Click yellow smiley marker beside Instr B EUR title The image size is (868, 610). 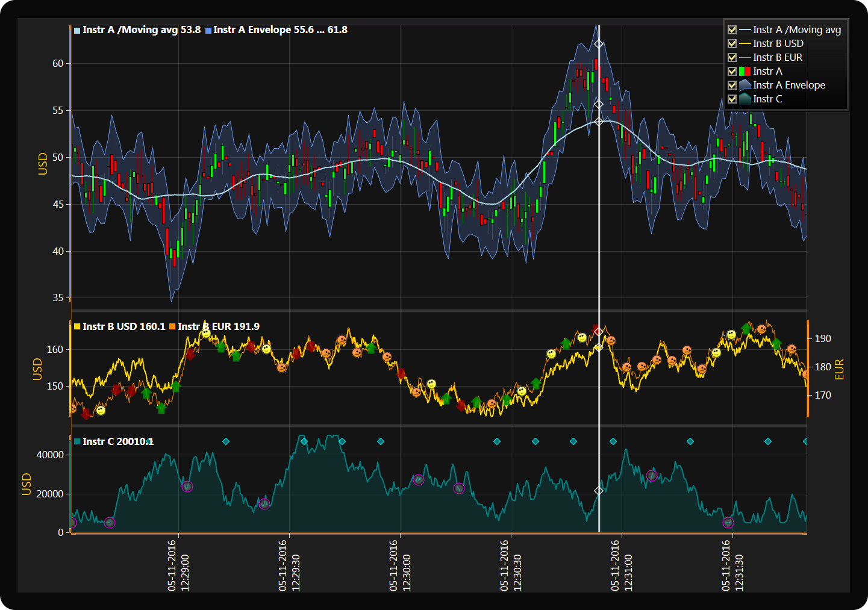coord(206,333)
